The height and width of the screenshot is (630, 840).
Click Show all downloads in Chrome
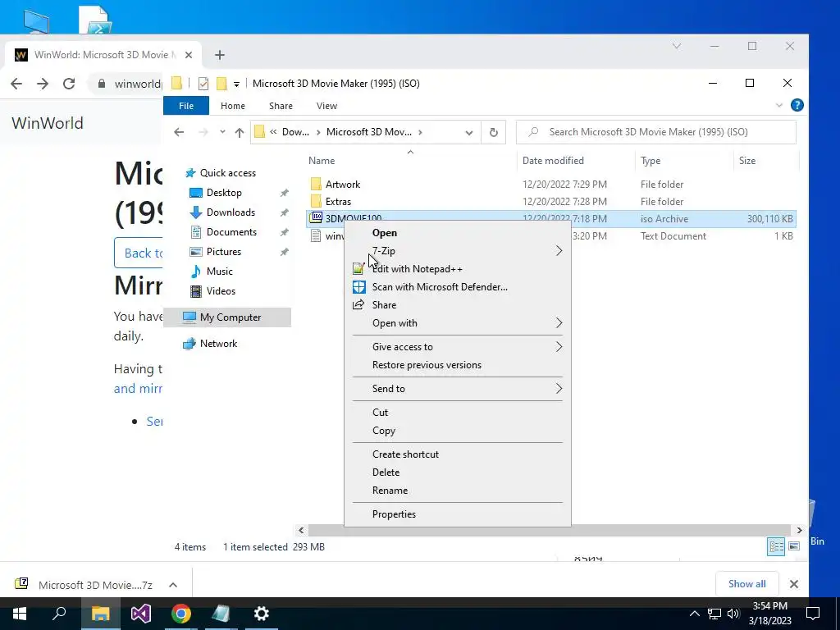[746, 584]
